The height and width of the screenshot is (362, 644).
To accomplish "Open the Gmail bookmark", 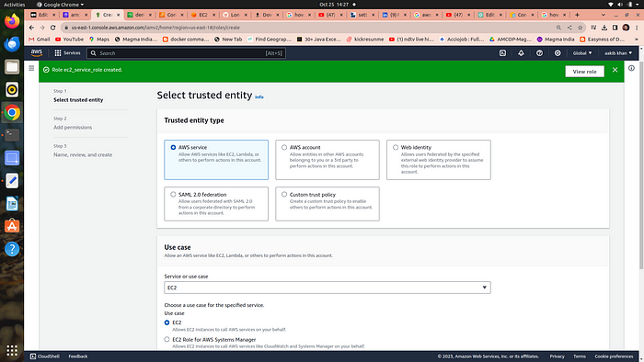I will (40, 40).
